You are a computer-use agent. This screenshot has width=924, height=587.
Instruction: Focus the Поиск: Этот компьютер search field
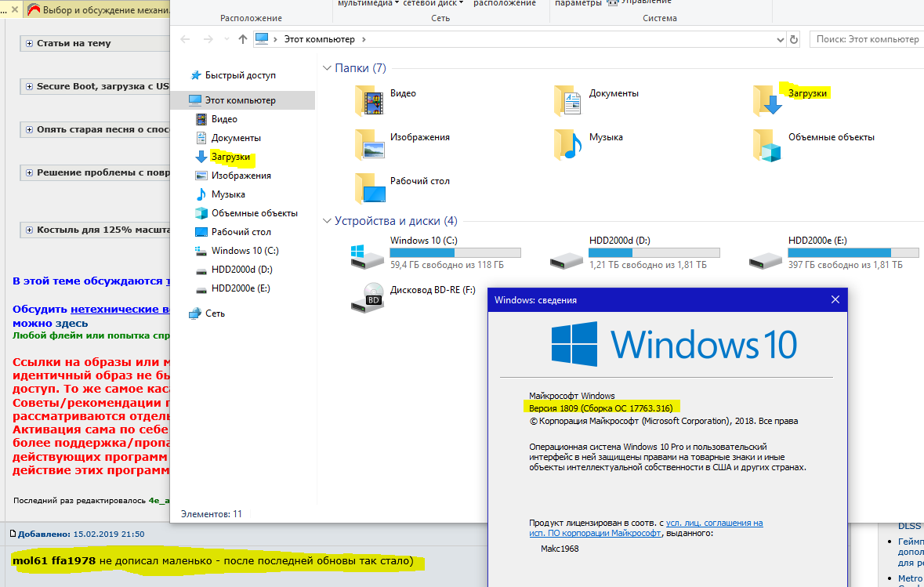tap(867, 39)
